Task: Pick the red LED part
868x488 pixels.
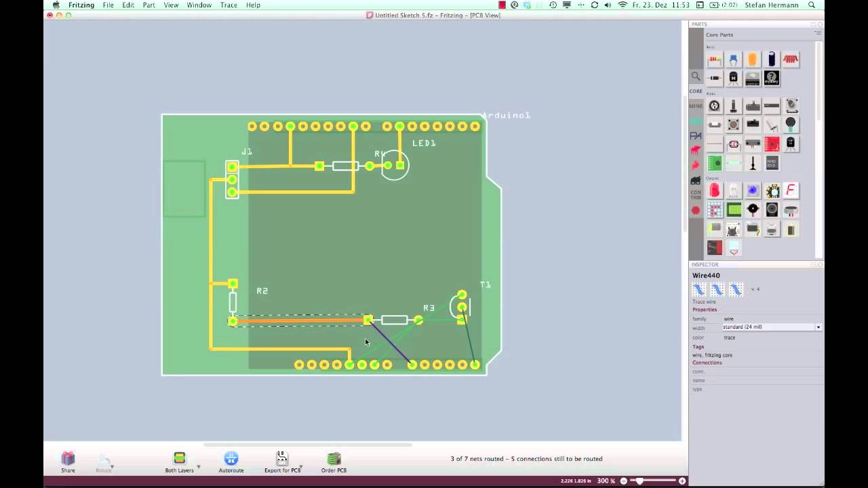Action: tap(714, 191)
